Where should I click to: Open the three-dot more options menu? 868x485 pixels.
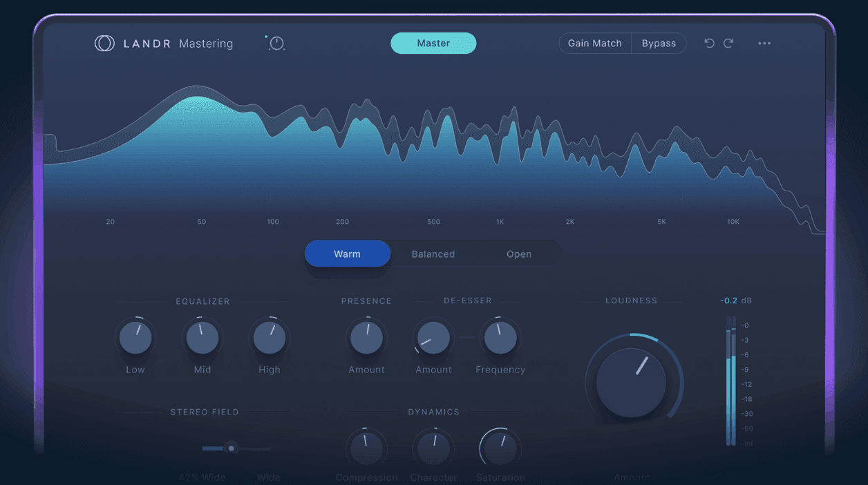click(x=764, y=43)
